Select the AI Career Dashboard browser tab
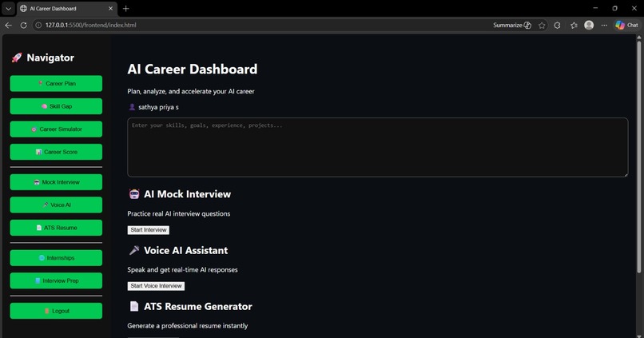This screenshot has height=338, width=644. [x=66, y=9]
